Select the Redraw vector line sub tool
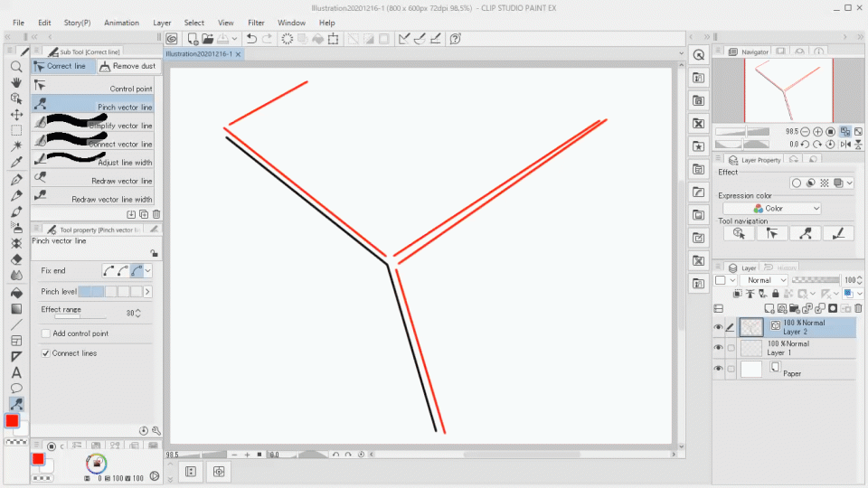The height and width of the screenshot is (488, 868). click(92, 178)
